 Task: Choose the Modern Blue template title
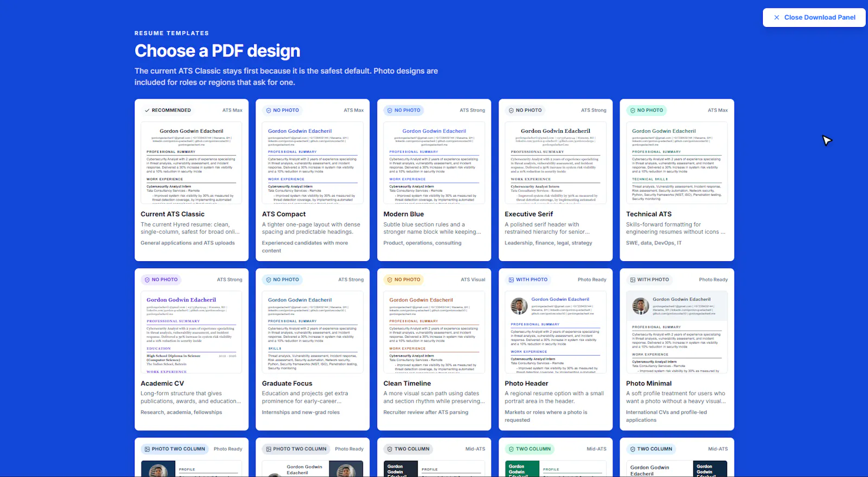coord(404,214)
